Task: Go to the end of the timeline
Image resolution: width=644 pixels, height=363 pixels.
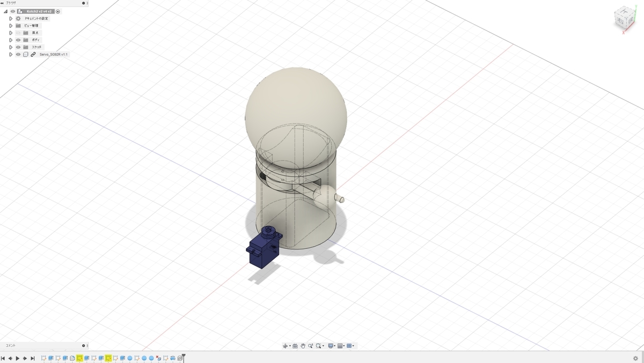Action: [x=33, y=358]
